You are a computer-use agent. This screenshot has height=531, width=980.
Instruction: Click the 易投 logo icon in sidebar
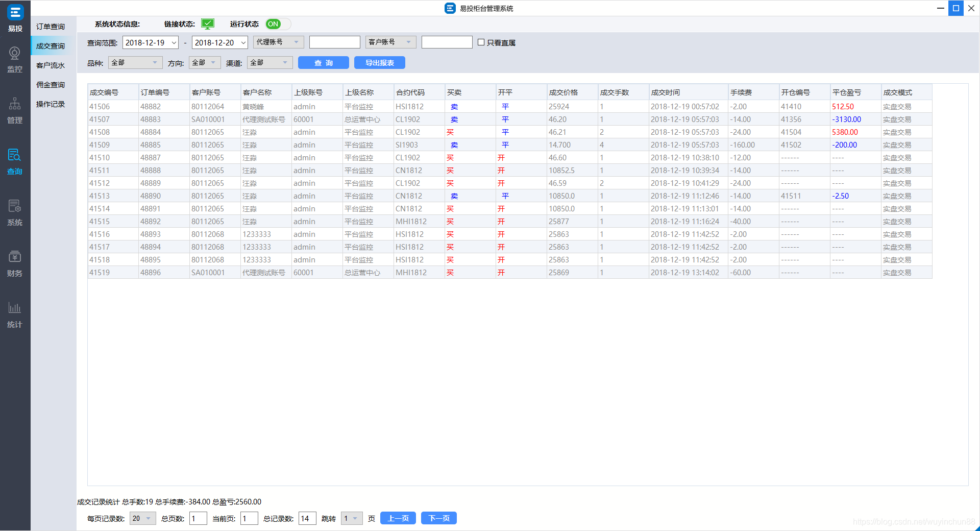15,12
